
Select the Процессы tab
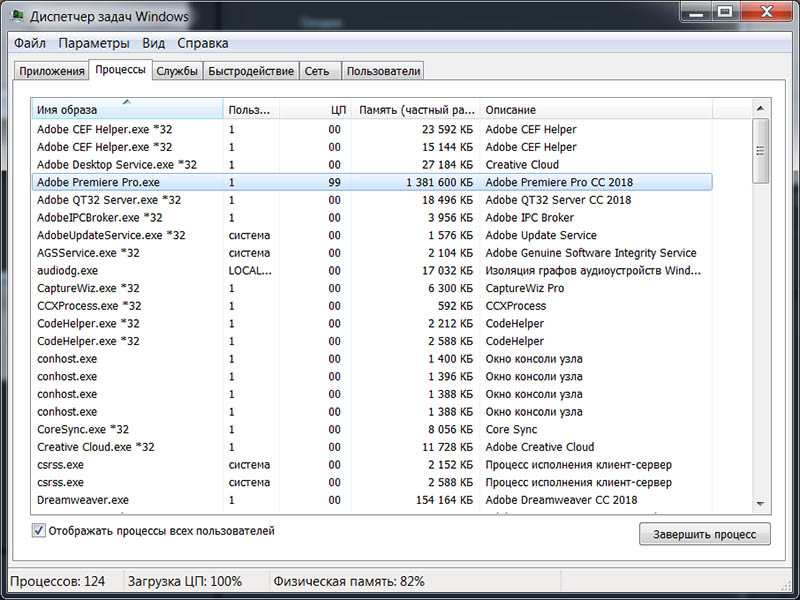click(x=120, y=69)
